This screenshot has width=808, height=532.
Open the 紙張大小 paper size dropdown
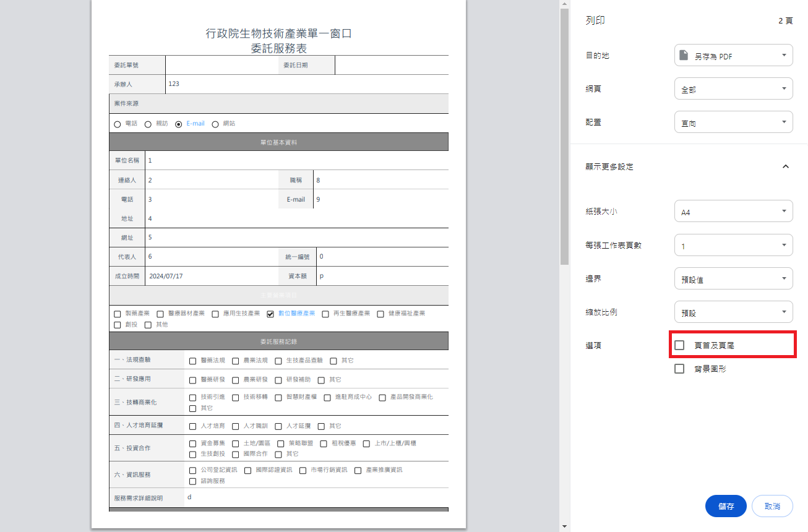point(733,212)
